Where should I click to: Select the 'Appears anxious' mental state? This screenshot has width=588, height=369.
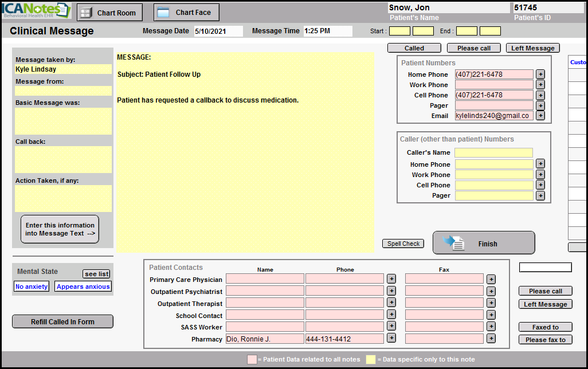click(x=83, y=286)
